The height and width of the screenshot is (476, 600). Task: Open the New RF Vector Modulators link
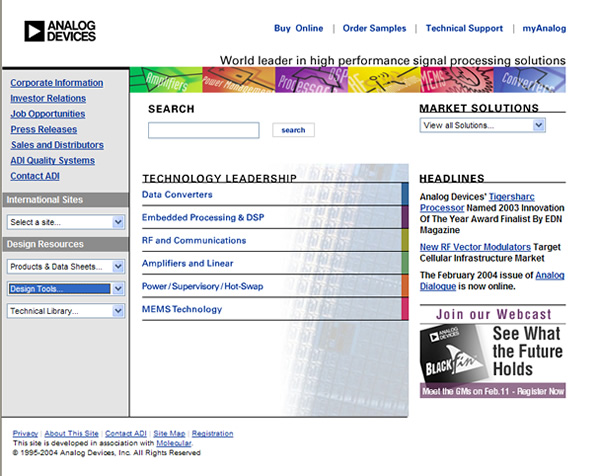pyautogui.click(x=475, y=247)
